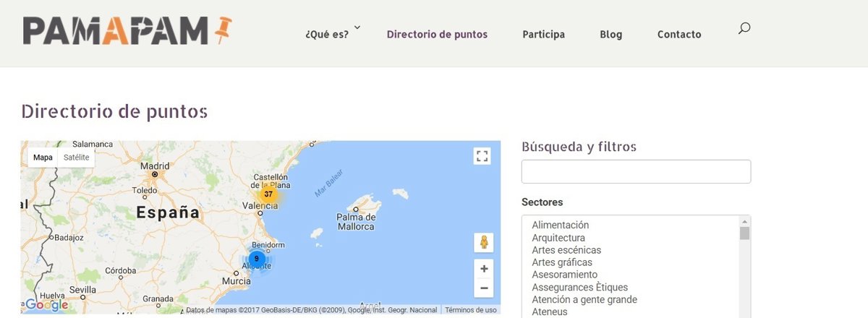Image resolution: width=868 pixels, height=318 pixels.
Task: Zoom in on the map
Action: [484, 269]
